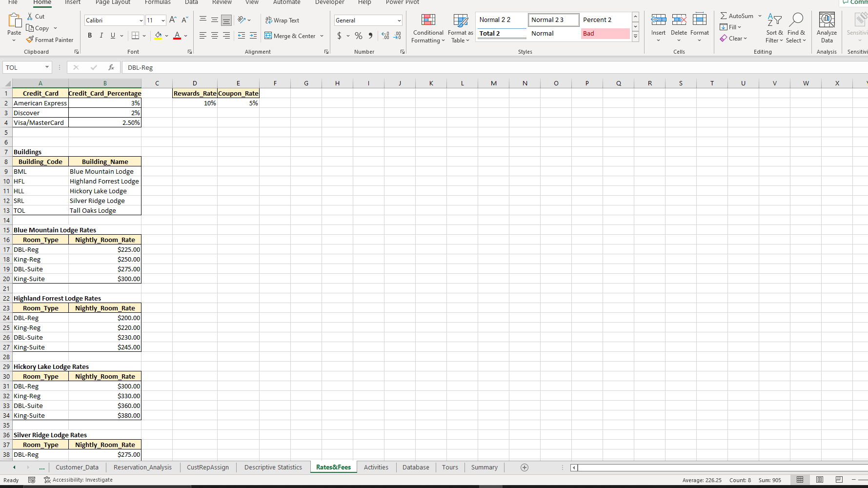The height and width of the screenshot is (488, 868).
Task: Apply Percent Style format
Action: click(x=359, y=36)
